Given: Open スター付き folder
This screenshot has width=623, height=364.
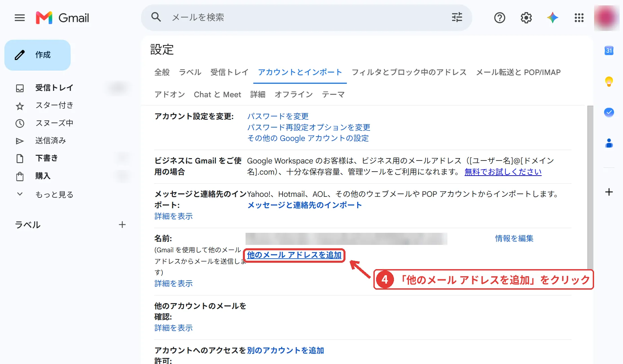Looking at the screenshot, I should pos(54,105).
